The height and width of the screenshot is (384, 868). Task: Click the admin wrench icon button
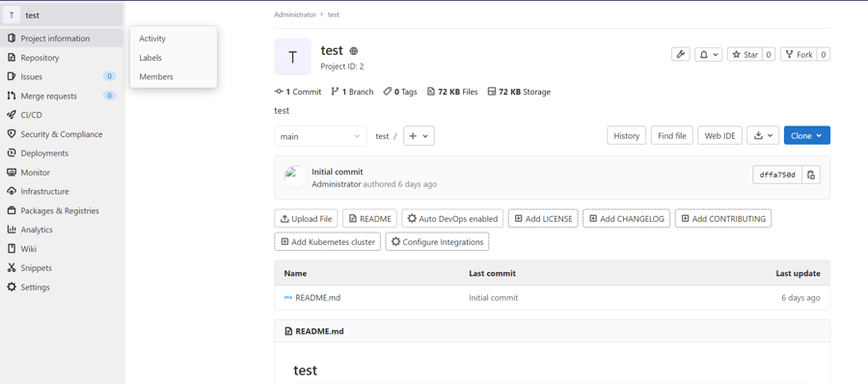pyautogui.click(x=680, y=54)
